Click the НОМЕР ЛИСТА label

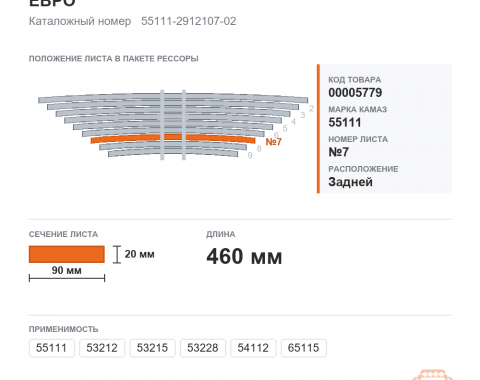coord(358,139)
